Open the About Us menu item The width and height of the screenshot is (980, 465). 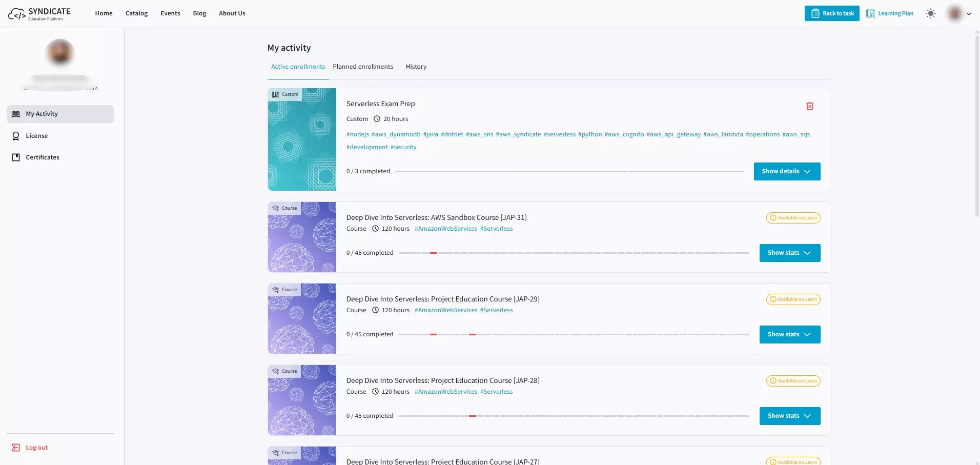[x=232, y=13]
